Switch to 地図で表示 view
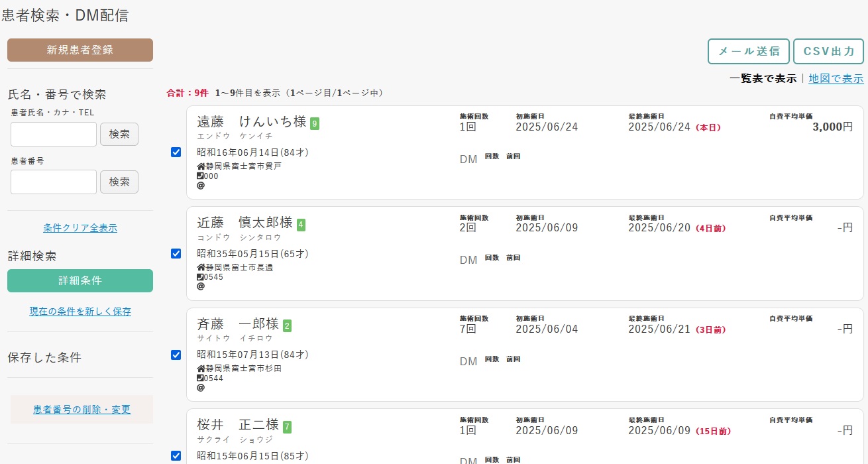Viewport: 868px width, 464px height. pyautogui.click(x=836, y=78)
